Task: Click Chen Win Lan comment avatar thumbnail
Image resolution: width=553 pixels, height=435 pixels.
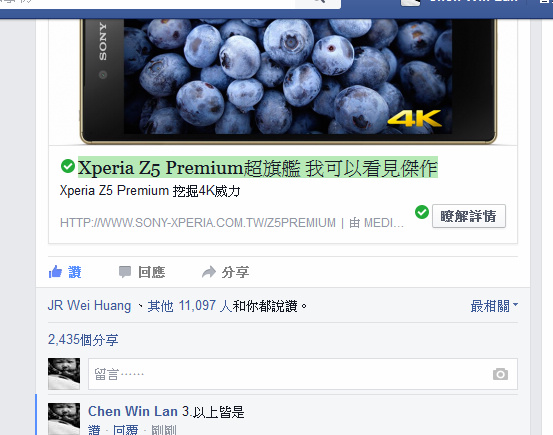Action: (64, 419)
